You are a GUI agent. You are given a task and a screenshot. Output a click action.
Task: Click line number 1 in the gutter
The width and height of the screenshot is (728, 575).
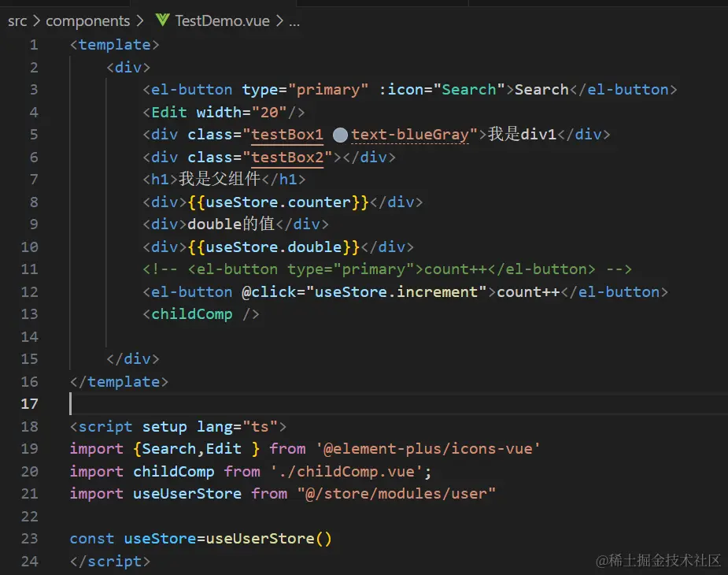click(34, 45)
